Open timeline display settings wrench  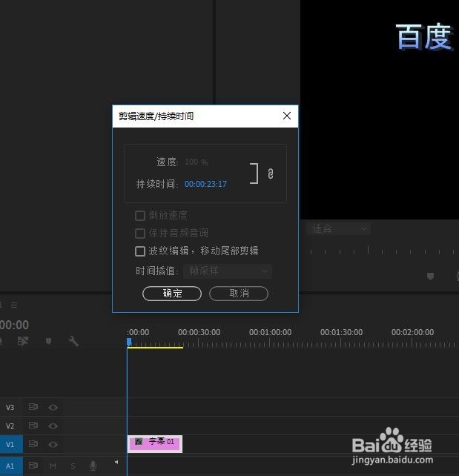tap(73, 341)
